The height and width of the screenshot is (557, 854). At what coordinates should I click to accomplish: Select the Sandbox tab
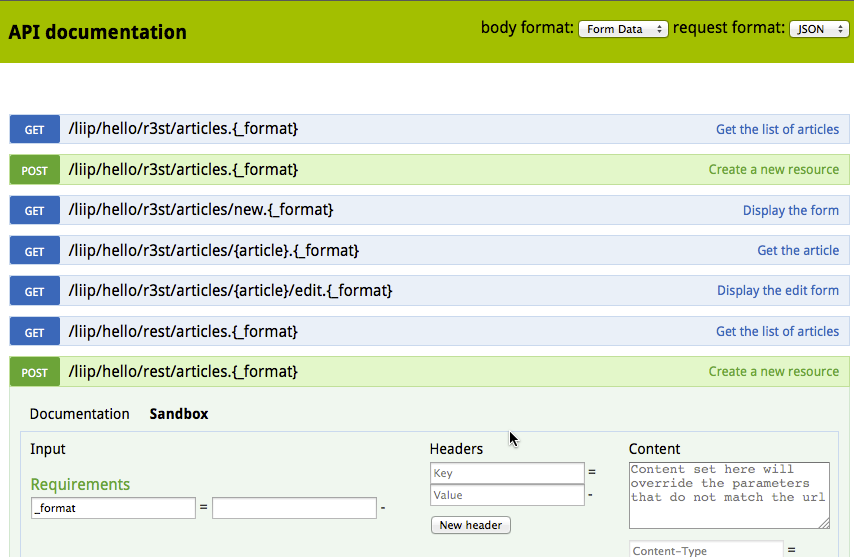[x=179, y=414]
